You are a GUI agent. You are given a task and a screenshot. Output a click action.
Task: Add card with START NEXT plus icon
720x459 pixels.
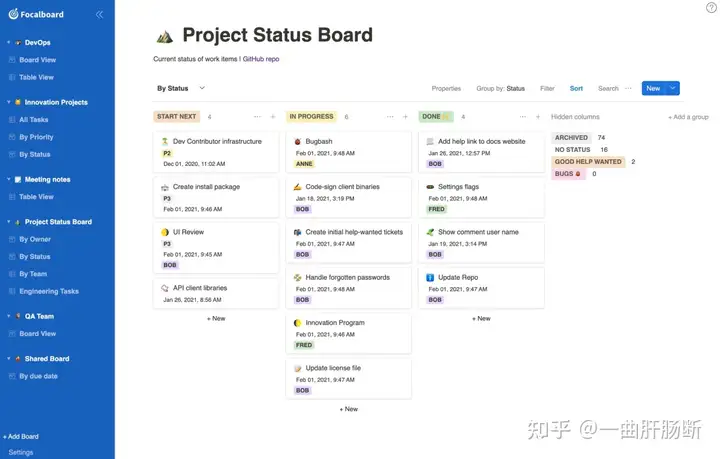(273, 117)
